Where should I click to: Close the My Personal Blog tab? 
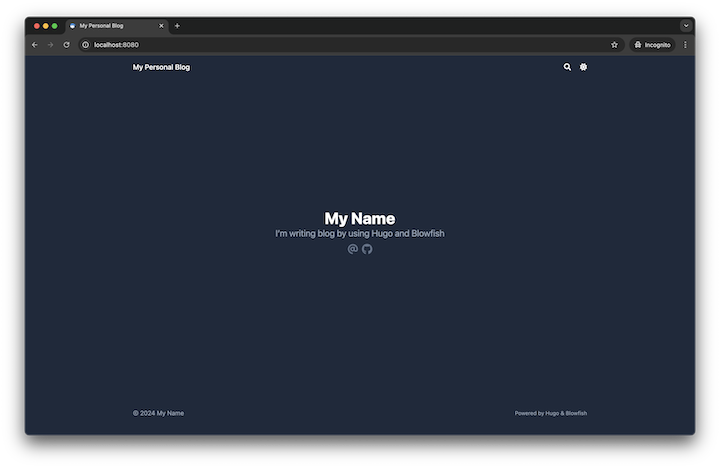(161, 25)
